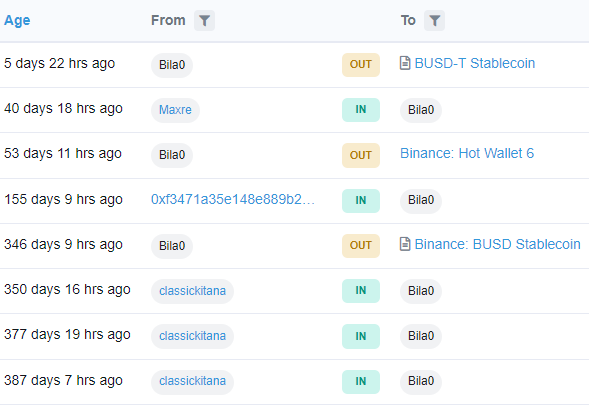589x406 pixels.
Task: Click Bila0 recipient in 155 days row
Action: click(421, 200)
